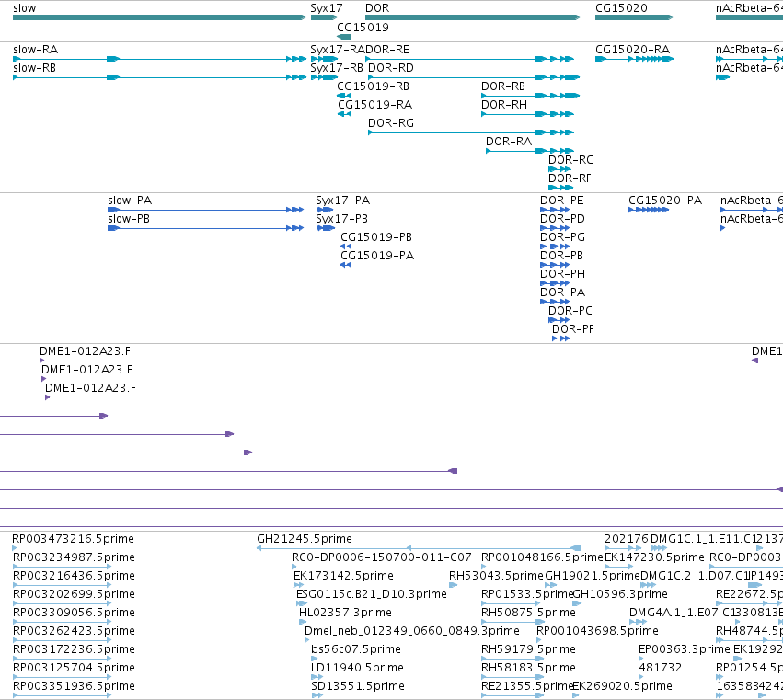This screenshot has width=783, height=700.
Task: Choose the RH59179.5prime EST
Action: (512, 659)
